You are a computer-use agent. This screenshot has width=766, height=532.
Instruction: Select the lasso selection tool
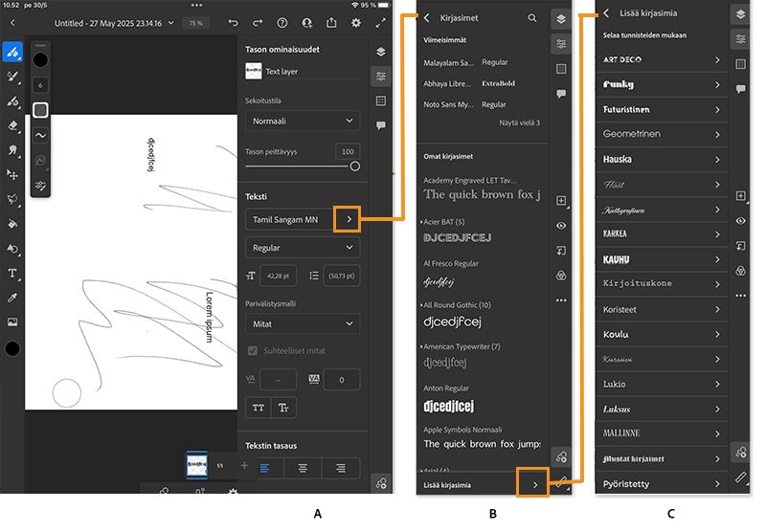(12, 199)
